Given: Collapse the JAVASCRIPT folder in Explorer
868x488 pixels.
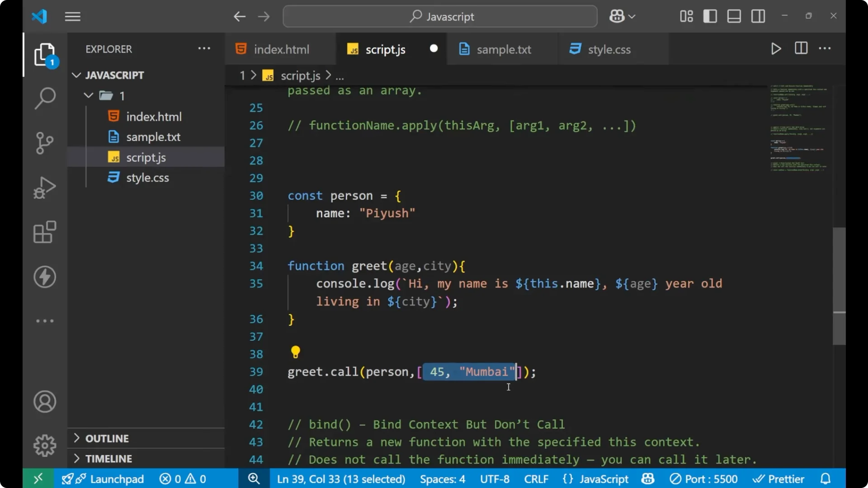Looking at the screenshot, I should pos(76,75).
